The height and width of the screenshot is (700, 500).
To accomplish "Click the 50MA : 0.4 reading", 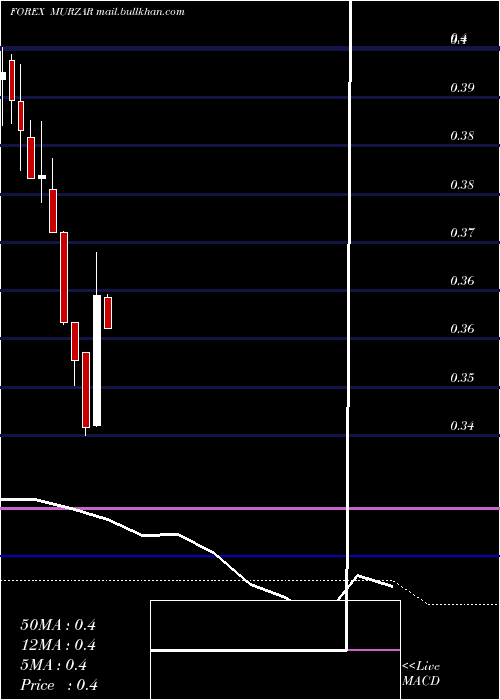I will (58, 625).
